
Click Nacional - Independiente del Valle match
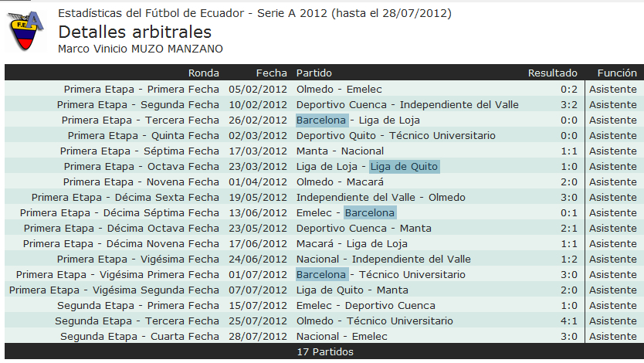click(384, 260)
